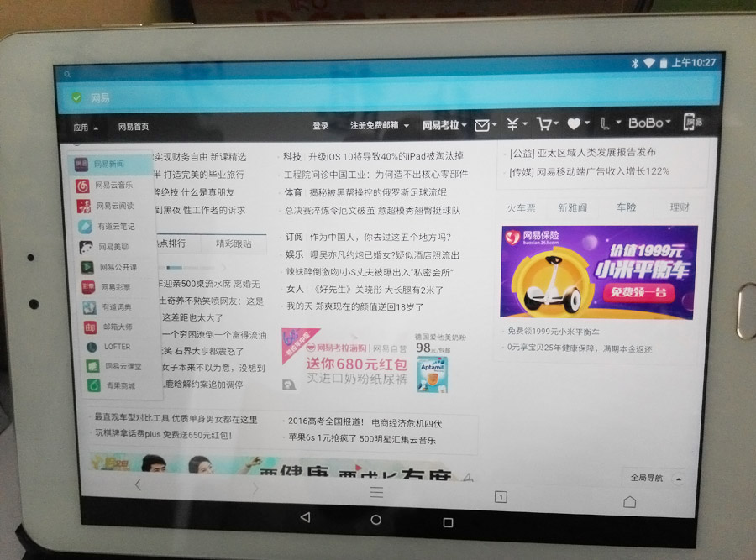
Task: Open the browser tabs counter
Action: pos(501,497)
